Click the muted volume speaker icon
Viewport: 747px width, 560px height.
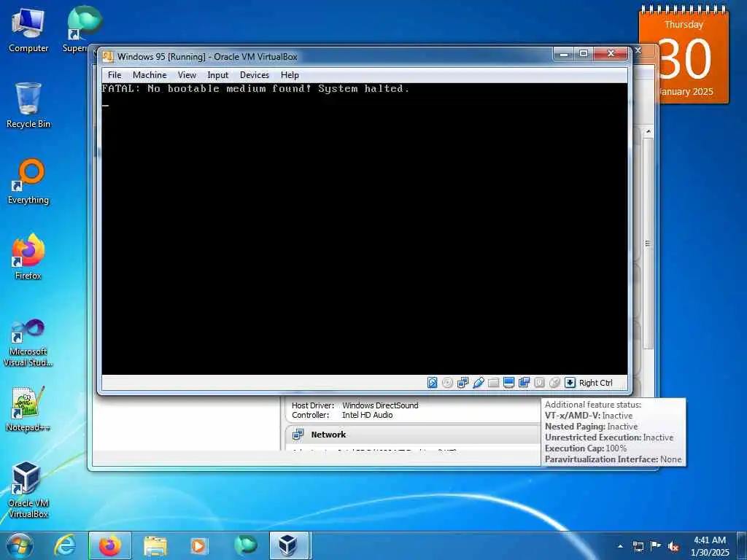tap(673, 546)
